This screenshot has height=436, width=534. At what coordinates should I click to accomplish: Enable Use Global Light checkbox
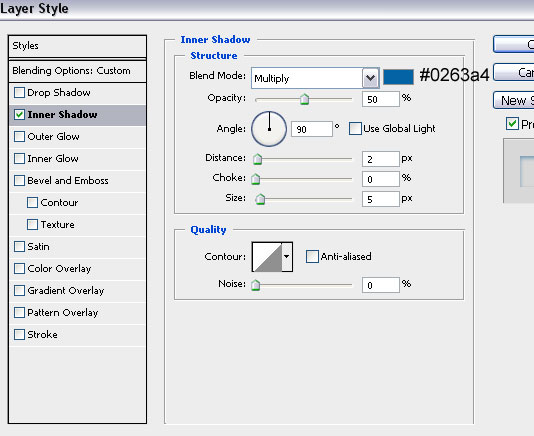tap(355, 129)
